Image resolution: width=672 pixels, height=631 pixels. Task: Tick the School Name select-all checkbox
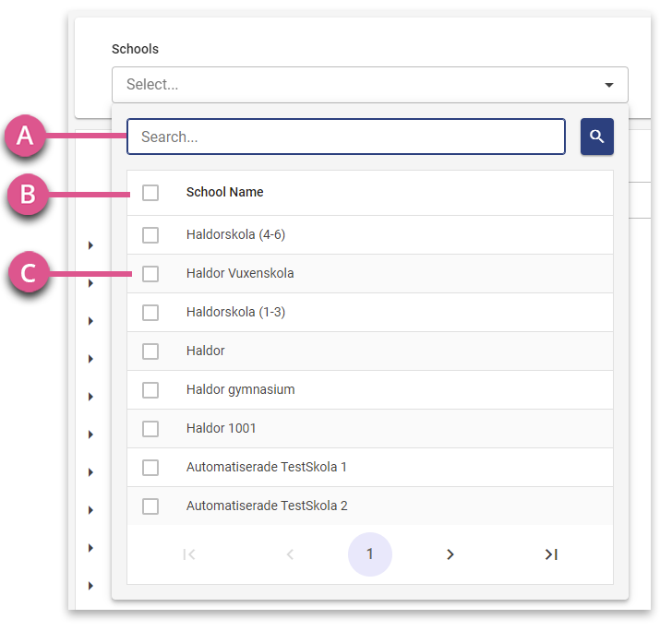click(150, 193)
